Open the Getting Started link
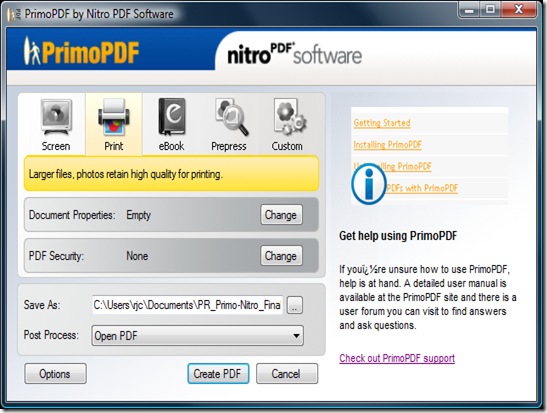This screenshot has width=547, height=413. click(382, 123)
